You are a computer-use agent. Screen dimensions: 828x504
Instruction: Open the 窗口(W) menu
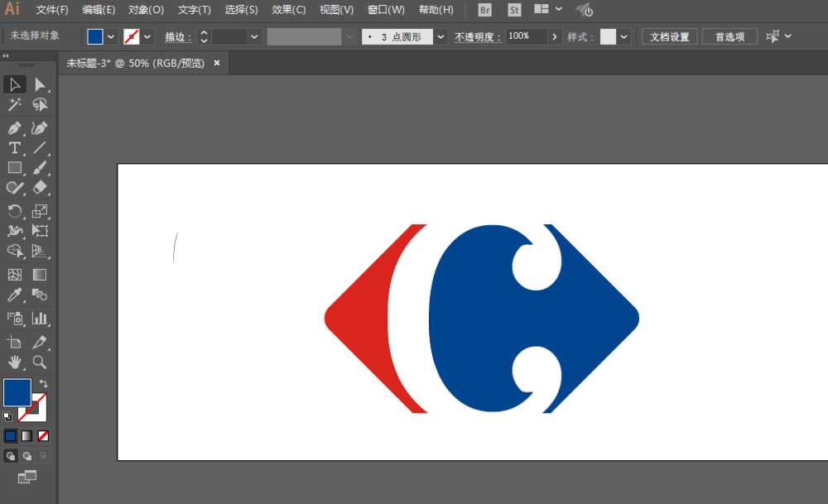384,10
